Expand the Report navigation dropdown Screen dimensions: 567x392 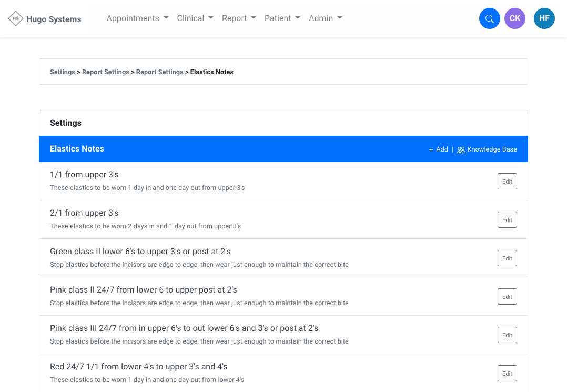coord(239,18)
